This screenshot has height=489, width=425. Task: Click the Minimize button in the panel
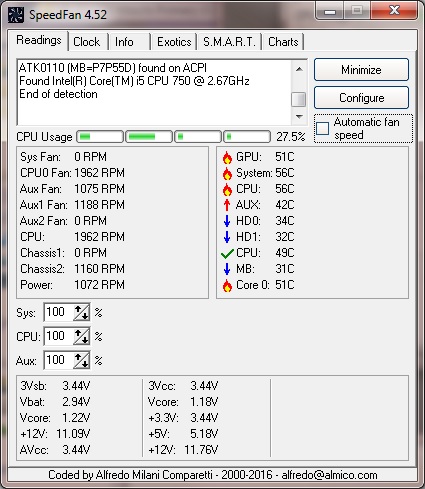[x=361, y=70]
